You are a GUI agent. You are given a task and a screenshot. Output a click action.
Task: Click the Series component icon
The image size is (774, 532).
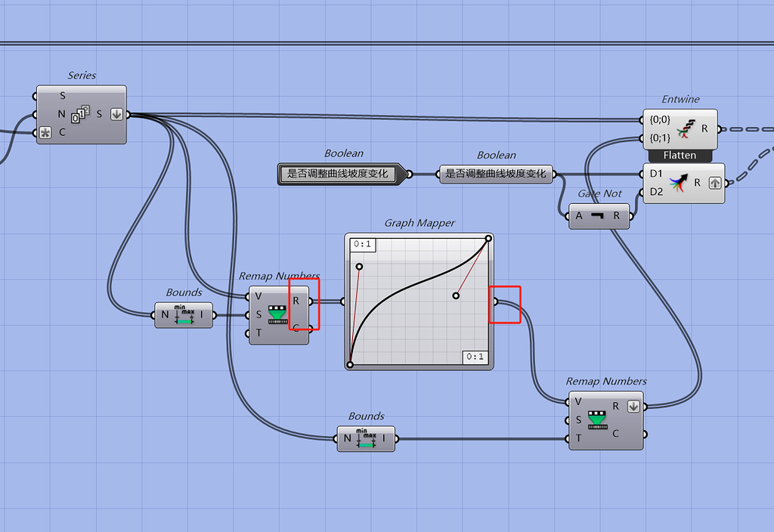(x=80, y=114)
